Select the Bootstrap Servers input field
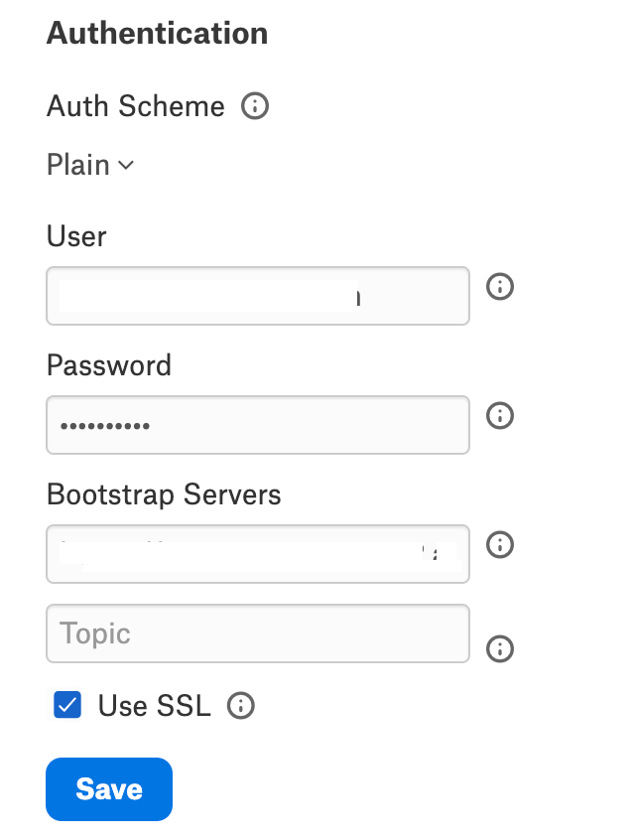 click(258, 554)
